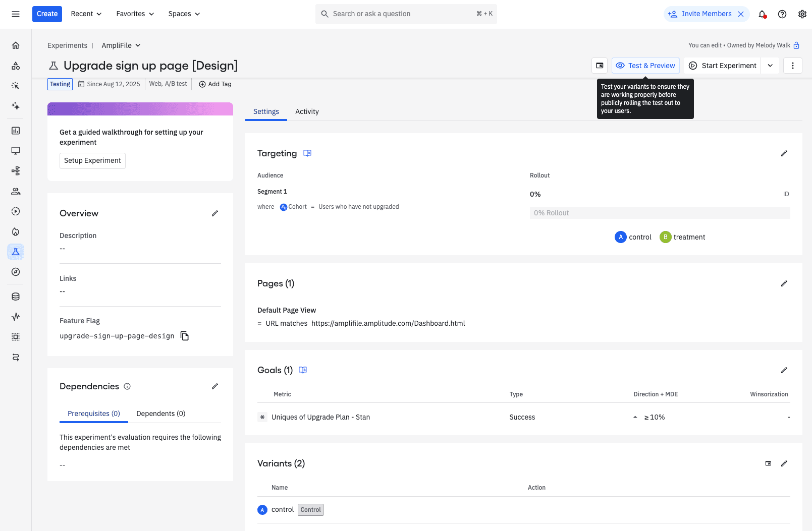Edit the Overview panel
This screenshot has width=812, height=531.
[214, 213]
